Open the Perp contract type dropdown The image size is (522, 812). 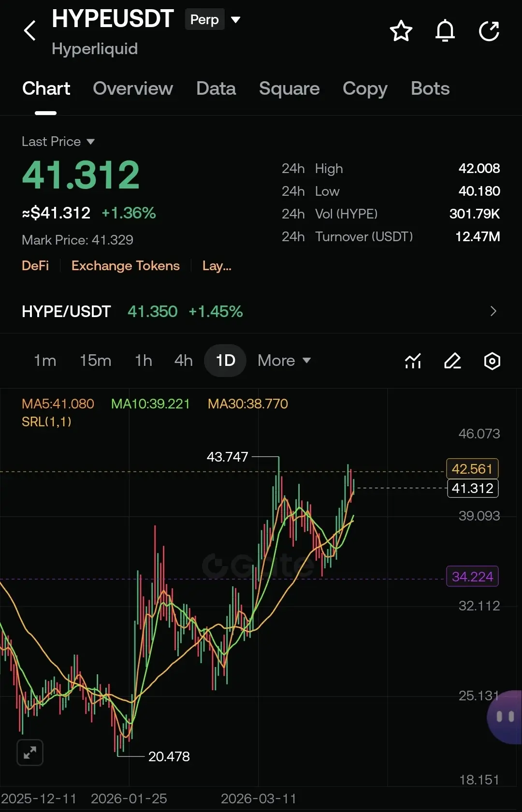pyautogui.click(x=213, y=20)
